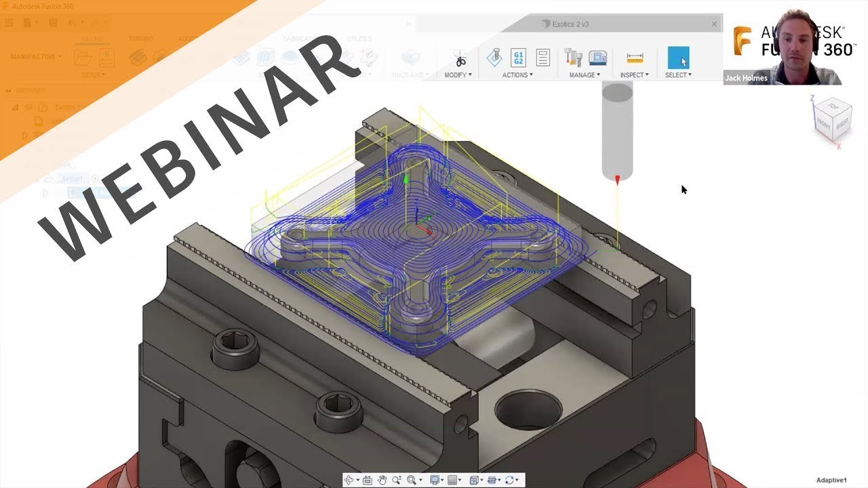Open the Manage dropdown menu
Viewport: 868px width, 488px height.
[x=585, y=75]
